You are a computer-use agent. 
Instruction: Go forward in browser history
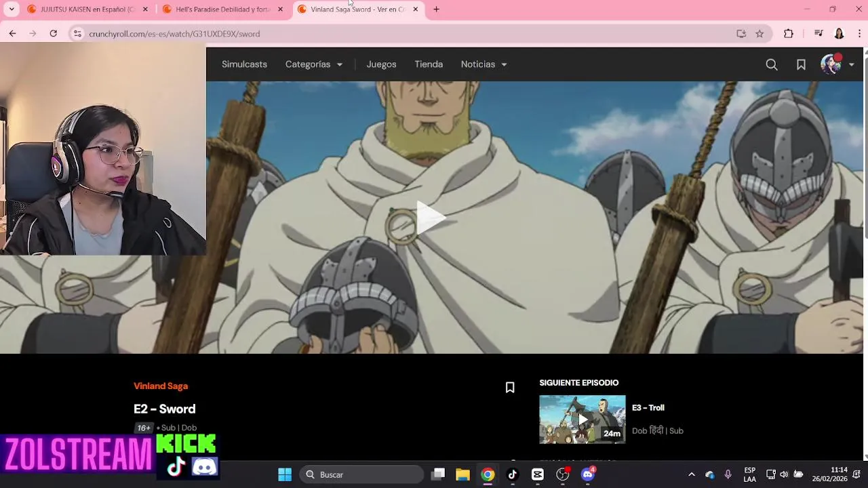33,33
